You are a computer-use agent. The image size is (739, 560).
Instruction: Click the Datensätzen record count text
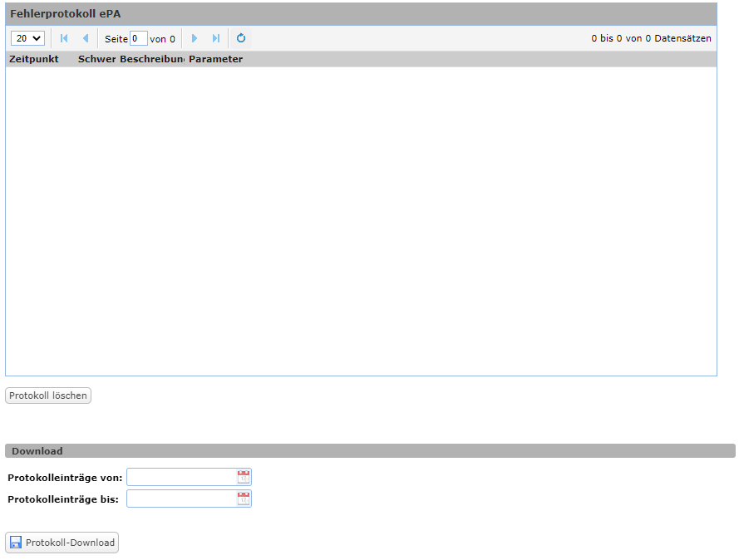(x=651, y=38)
